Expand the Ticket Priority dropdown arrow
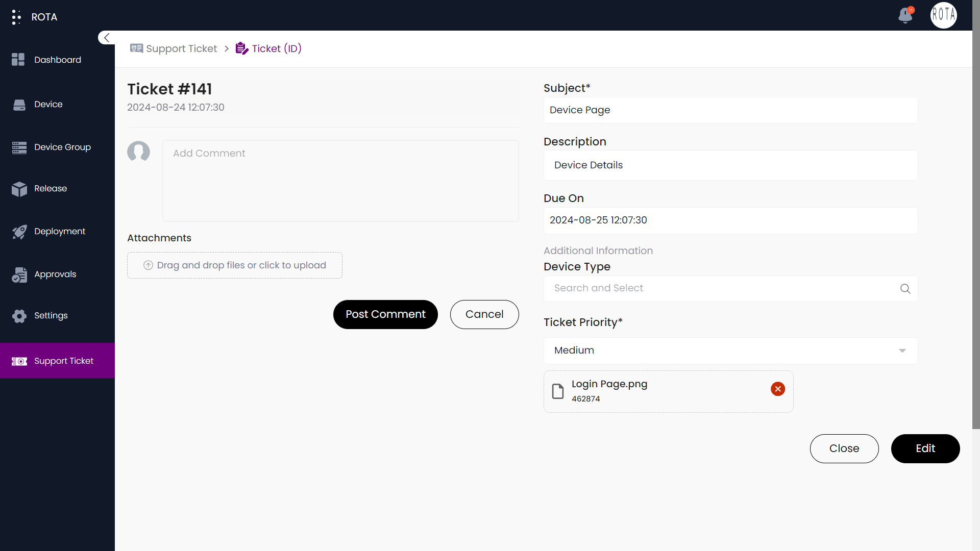 (x=902, y=351)
